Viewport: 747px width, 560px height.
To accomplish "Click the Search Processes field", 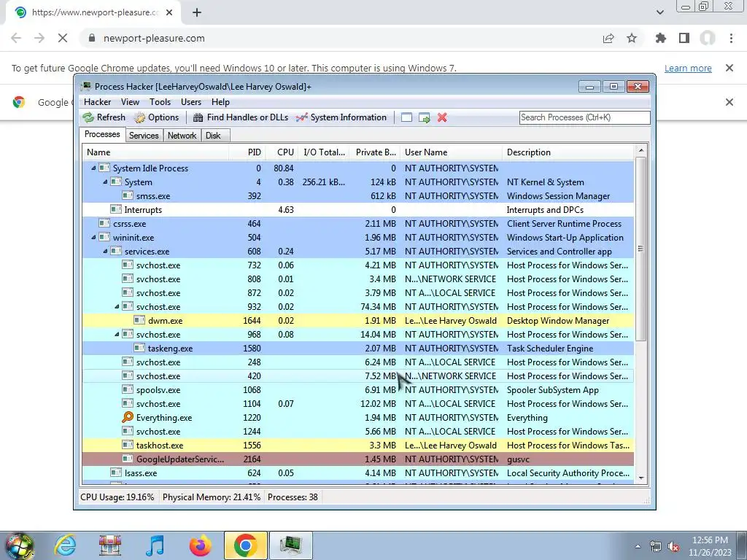I will (x=584, y=117).
